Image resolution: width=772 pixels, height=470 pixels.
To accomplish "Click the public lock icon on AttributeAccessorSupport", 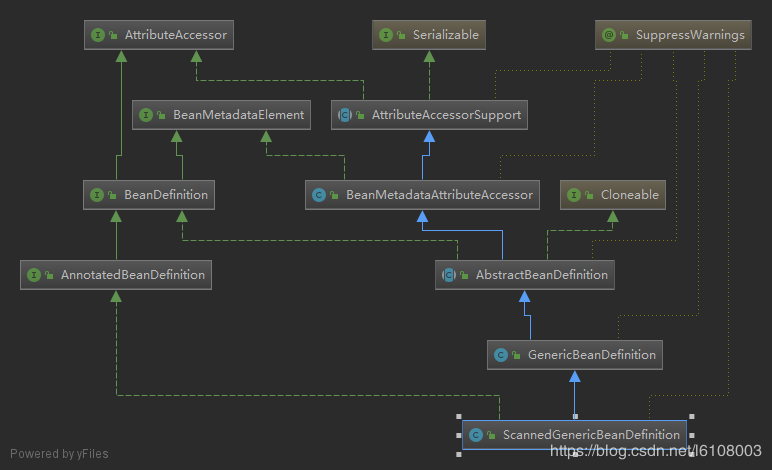I will click(x=360, y=115).
